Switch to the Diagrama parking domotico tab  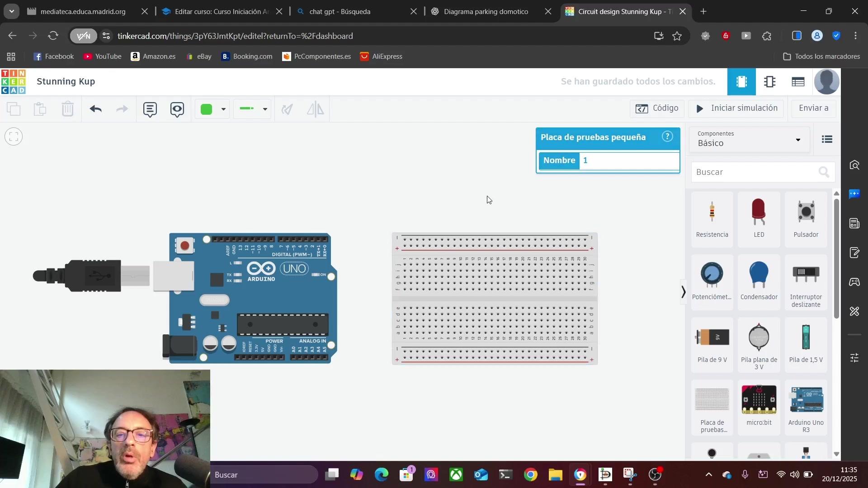[x=486, y=12]
